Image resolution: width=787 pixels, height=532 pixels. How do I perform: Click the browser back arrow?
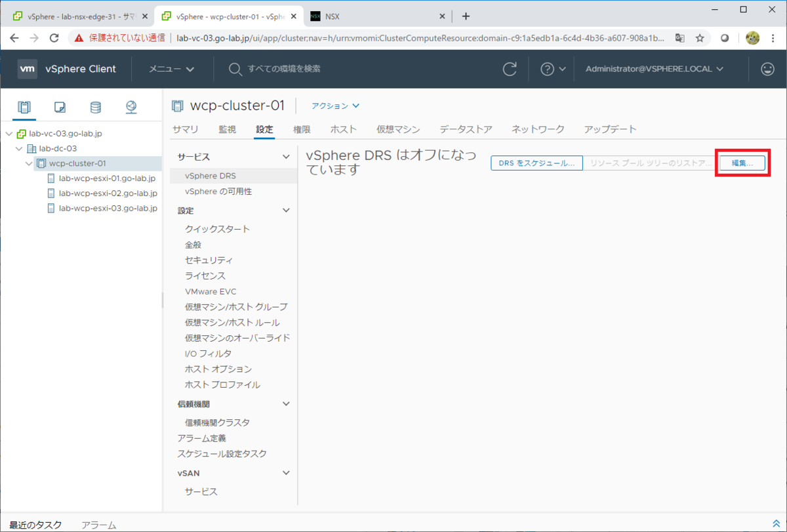15,38
